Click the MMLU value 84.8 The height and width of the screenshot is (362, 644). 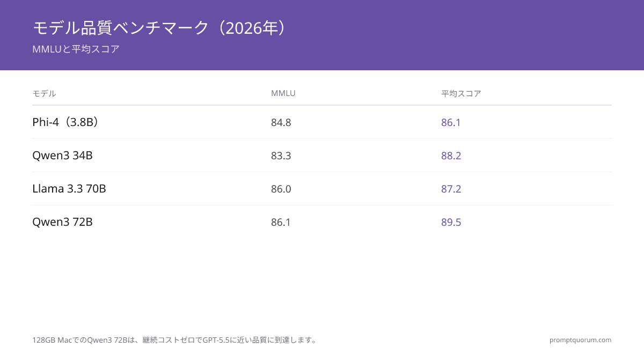[281, 122]
